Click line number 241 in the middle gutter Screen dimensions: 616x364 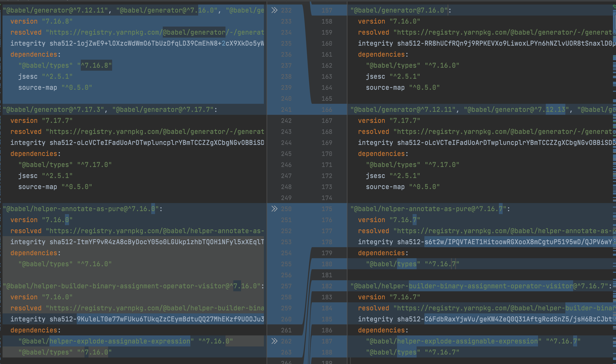[x=286, y=110]
